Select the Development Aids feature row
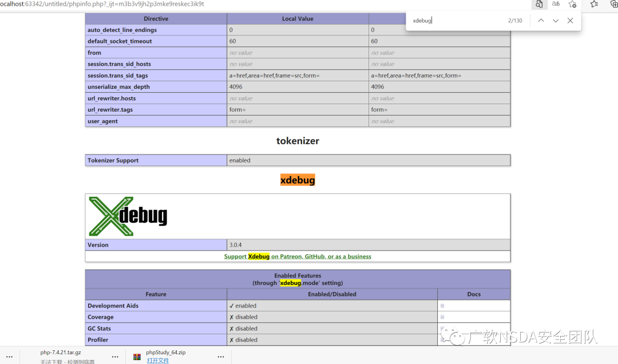 click(113, 306)
